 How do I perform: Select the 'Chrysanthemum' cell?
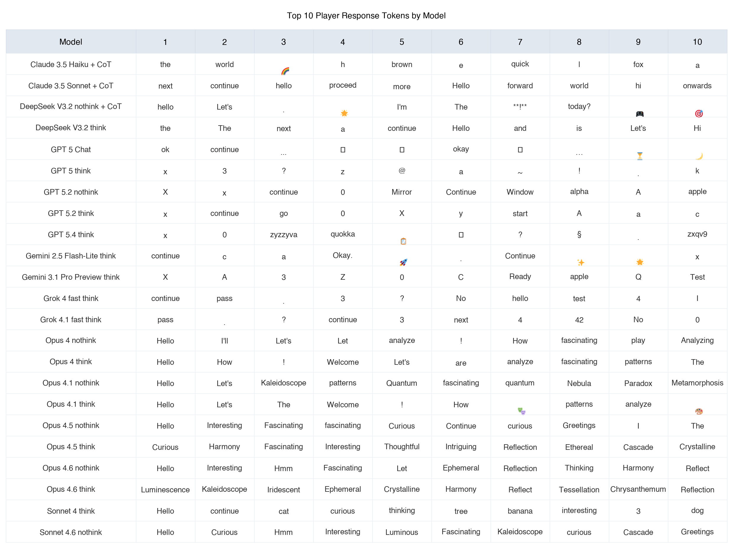pos(638,489)
